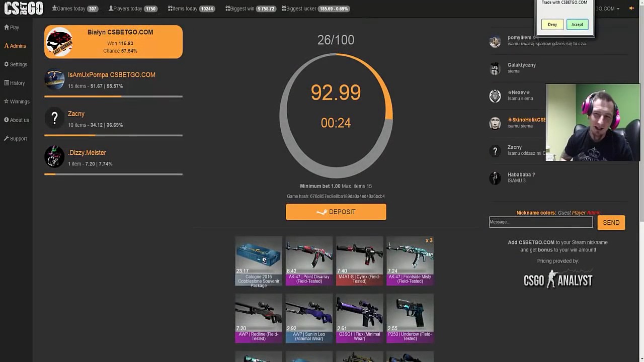Click the "Add CSBETGO.COM to your Steam nickname" text
644x362 pixels.
[558, 243]
